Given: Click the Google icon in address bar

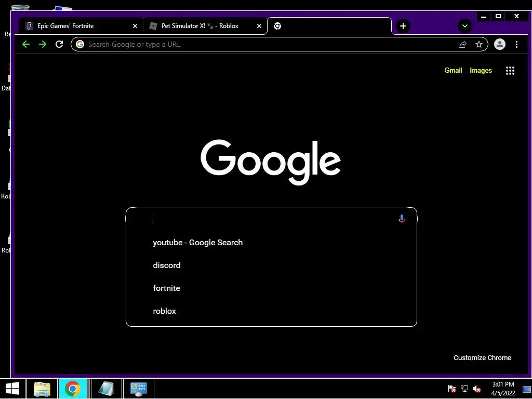Looking at the screenshot, I should 80,44.
